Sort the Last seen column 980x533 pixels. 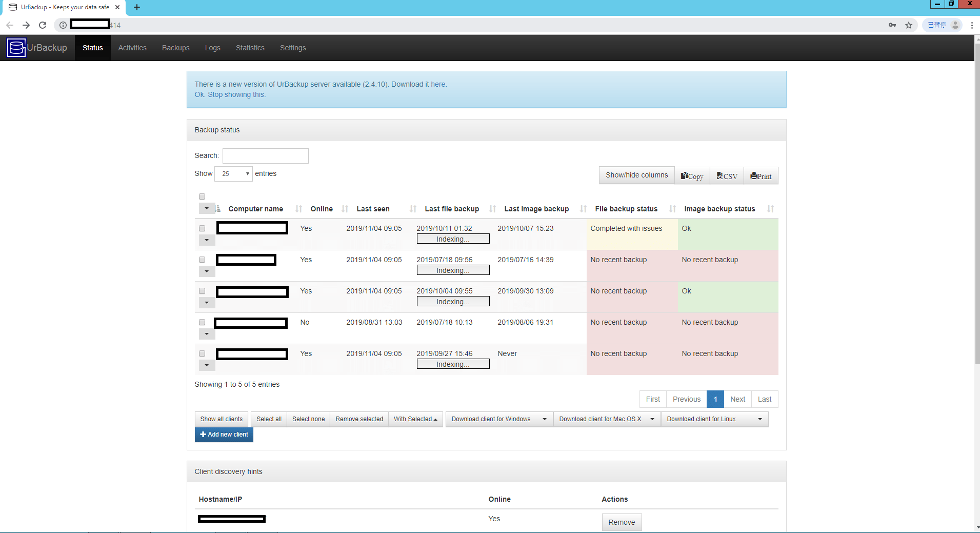(373, 208)
